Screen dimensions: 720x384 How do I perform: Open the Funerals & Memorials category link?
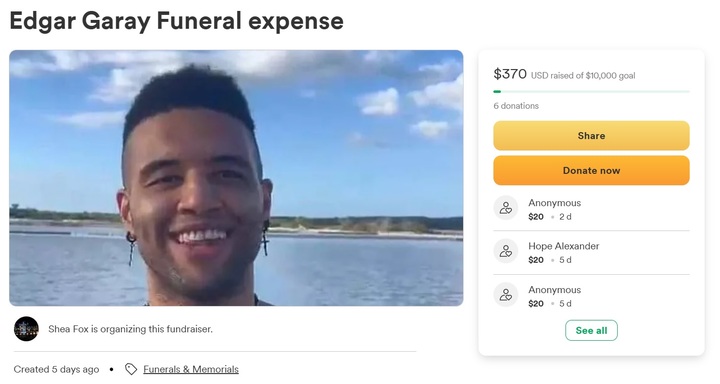click(191, 369)
